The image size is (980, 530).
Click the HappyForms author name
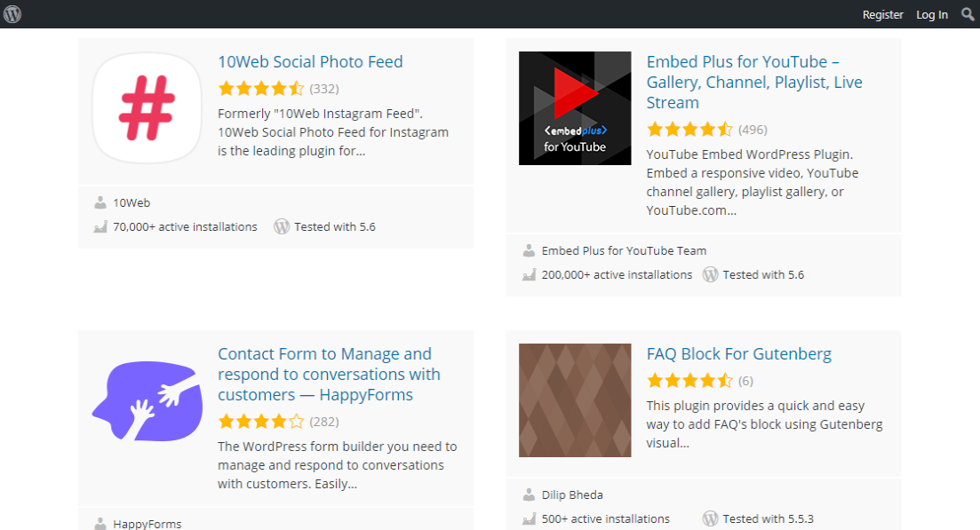point(147,524)
